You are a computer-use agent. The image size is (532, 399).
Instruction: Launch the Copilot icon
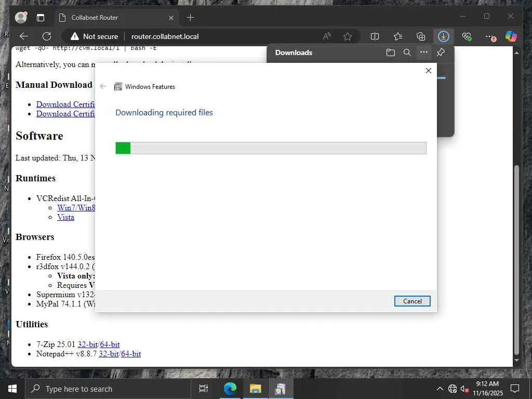[x=511, y=36]
